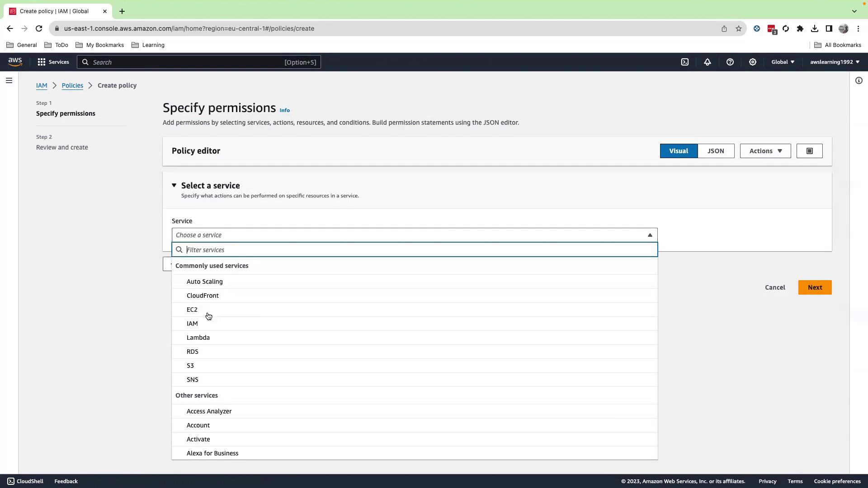Switch policy editor to JSON mode
Image resolution: width=868 pixels, height=488 pixels.
pyautogui.click(x=716, y=151)
